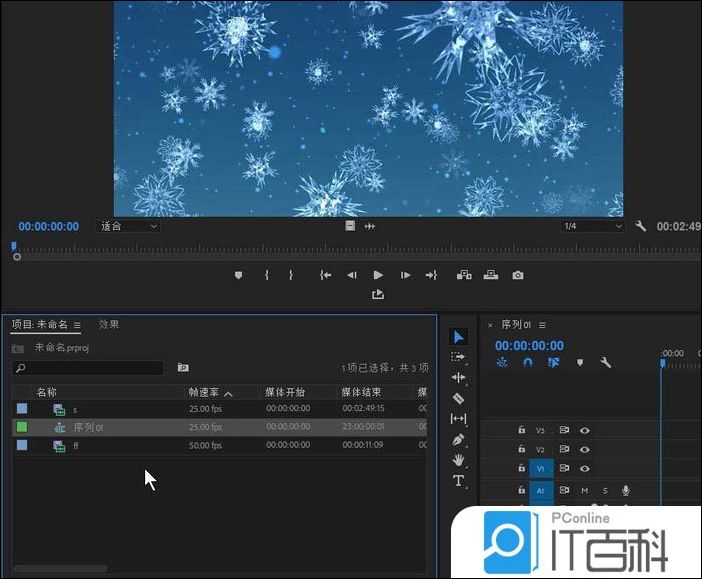Mute the A1 audio track
The height and width of the screenshot is (579, 702).
point(585,490)
